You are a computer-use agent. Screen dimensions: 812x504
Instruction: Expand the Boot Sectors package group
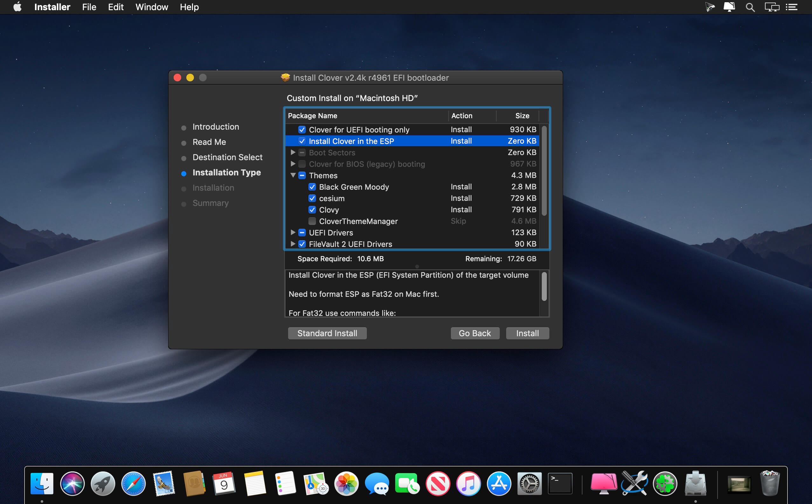(293, 152)
